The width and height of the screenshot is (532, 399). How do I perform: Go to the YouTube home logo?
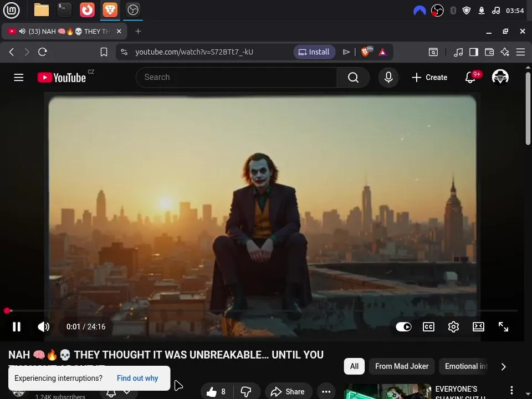62,78
